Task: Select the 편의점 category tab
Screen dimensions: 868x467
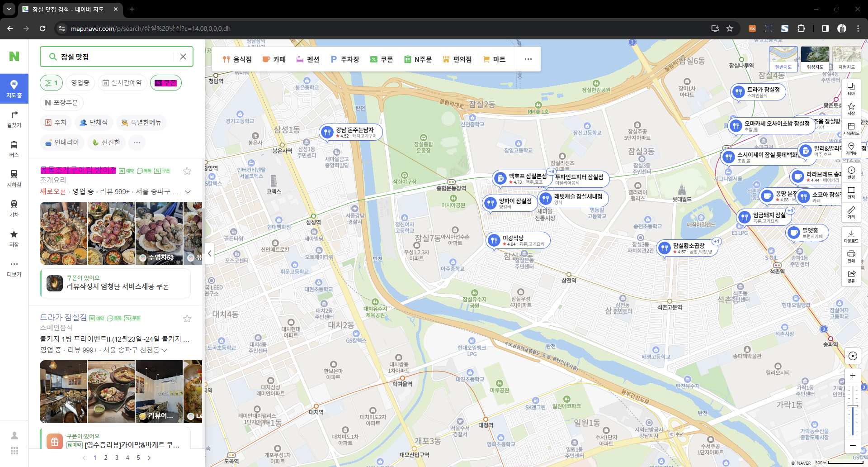Action: pyautogui.click(x=457, y=59)
